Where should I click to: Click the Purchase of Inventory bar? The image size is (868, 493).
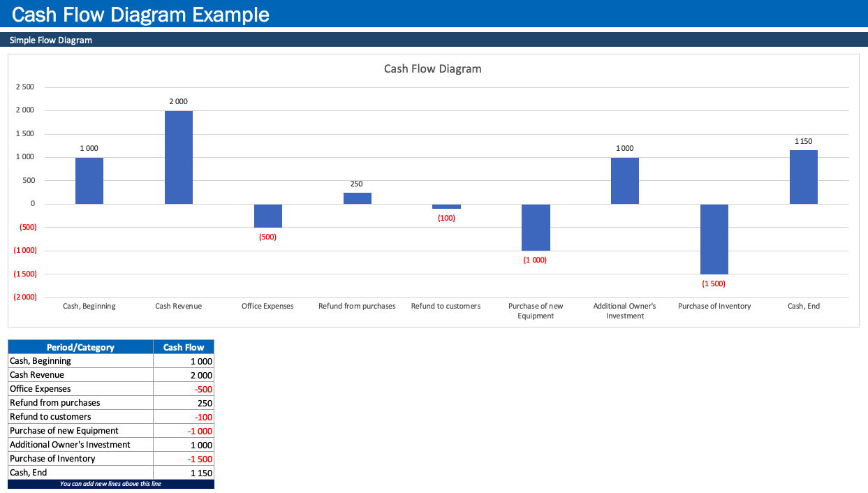click(x=714, y=239)
